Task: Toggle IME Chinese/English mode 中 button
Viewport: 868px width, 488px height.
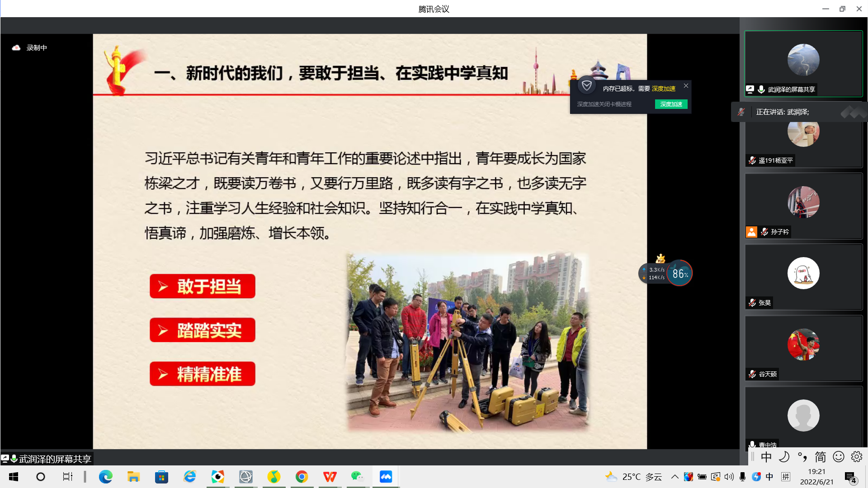Action: click(x=766, y=457)
